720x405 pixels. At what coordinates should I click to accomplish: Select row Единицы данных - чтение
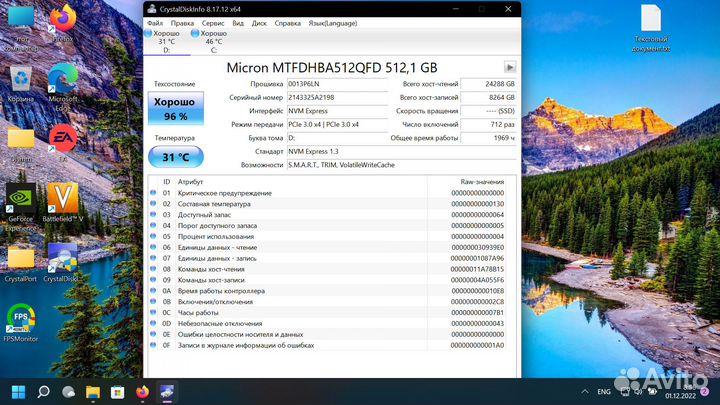[x=327, y=248]
